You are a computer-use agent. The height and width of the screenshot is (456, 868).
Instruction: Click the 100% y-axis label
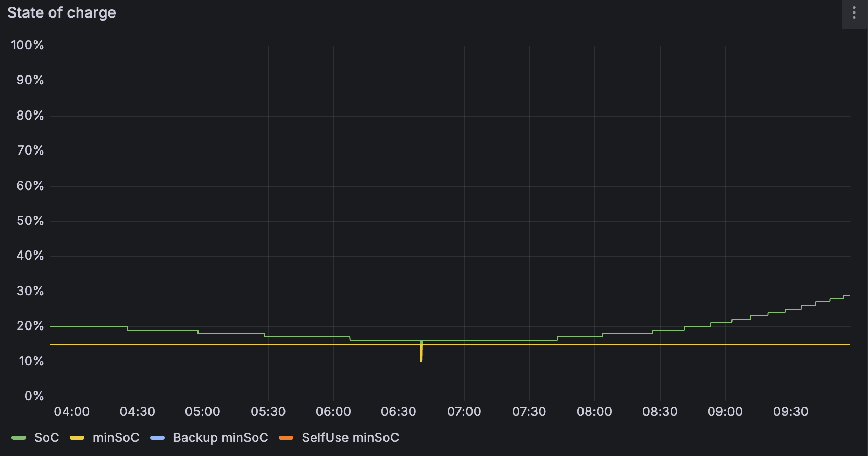click(28, 45)
